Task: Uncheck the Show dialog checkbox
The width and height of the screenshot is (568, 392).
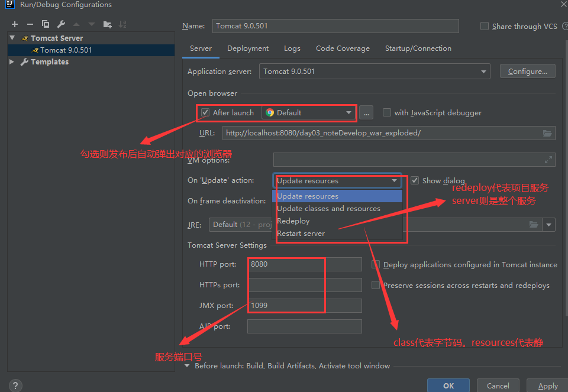Action: (x=415, y=180)
